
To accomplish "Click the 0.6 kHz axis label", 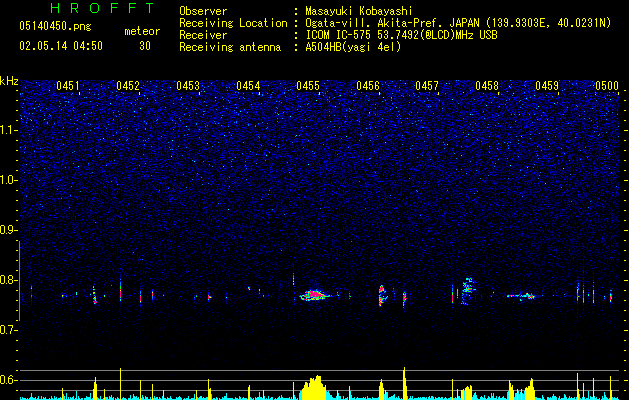I will coord(8,380).
